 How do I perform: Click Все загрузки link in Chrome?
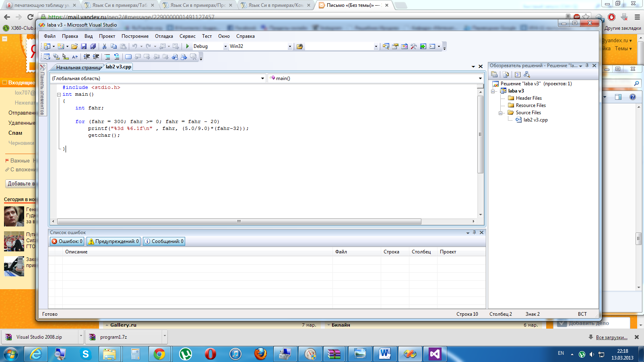click(x=611, y=337)
